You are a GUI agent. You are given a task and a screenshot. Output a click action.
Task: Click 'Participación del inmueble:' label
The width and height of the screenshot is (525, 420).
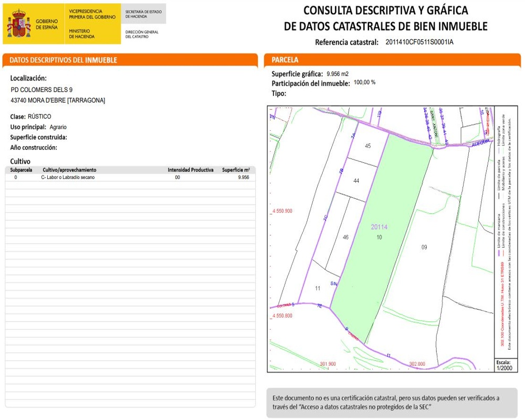click(310, 83)
